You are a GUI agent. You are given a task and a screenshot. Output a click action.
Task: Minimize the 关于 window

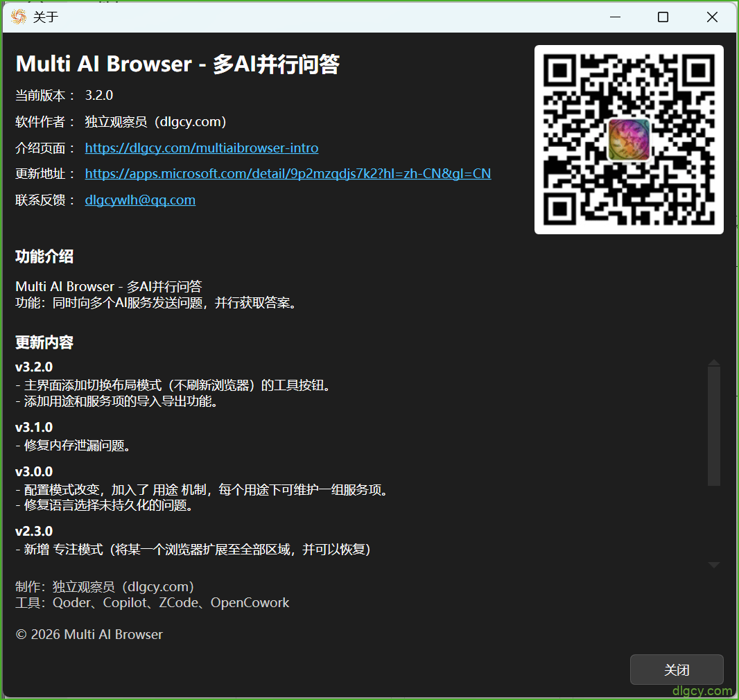tap(615, 17)
